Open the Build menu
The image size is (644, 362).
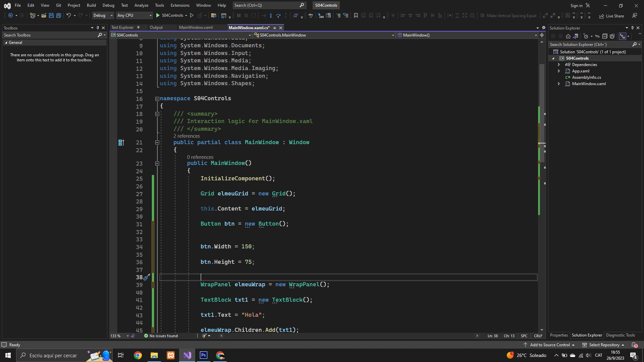pos(91,5)
